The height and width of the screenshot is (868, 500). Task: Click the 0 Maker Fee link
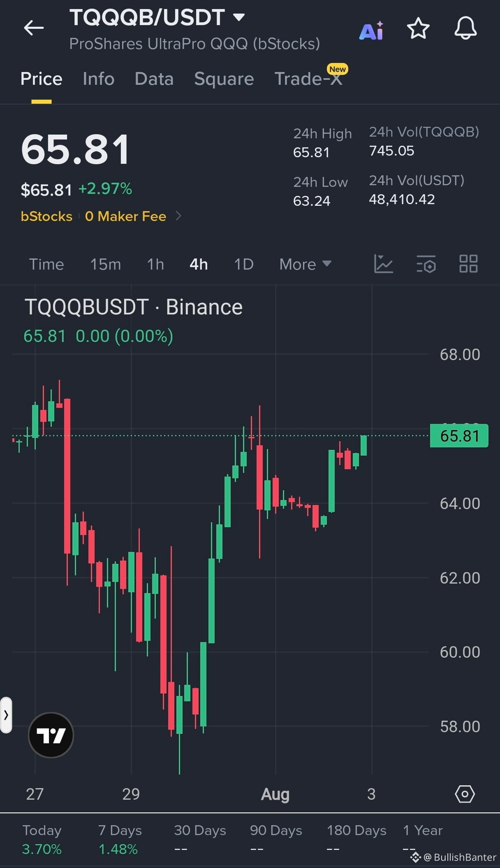click(x=125, y=216)
